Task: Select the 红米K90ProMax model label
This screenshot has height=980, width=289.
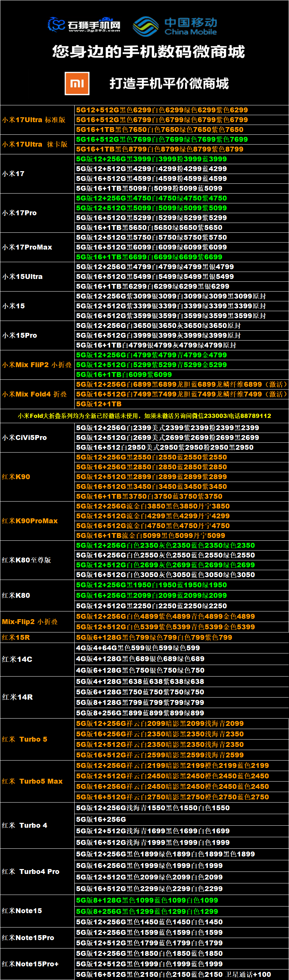Action: pyautogui.click(x=30, y=521)
